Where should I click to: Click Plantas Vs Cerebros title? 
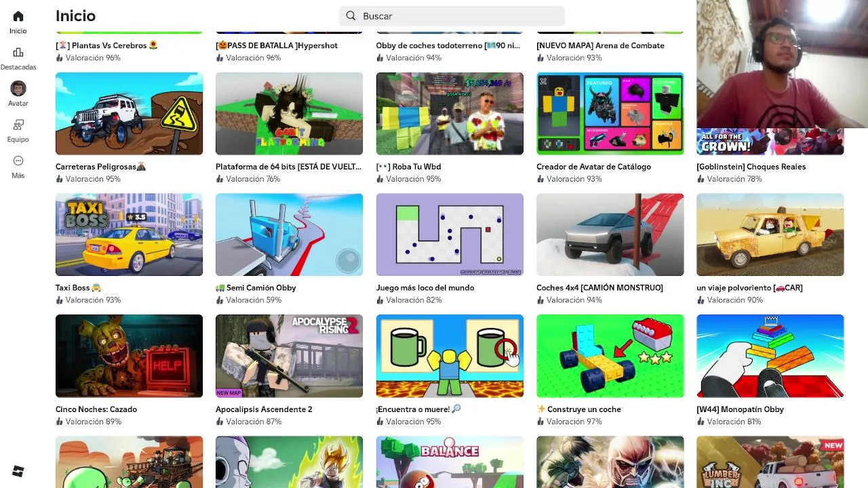coord(106,45)
